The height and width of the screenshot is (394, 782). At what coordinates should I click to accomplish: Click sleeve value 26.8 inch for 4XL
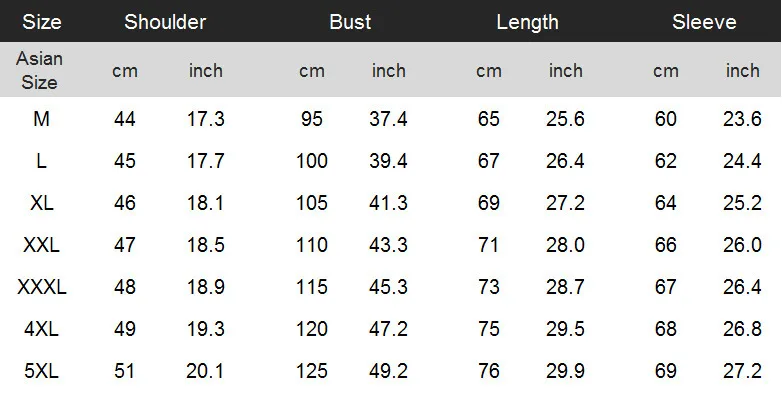coord(742,329)
